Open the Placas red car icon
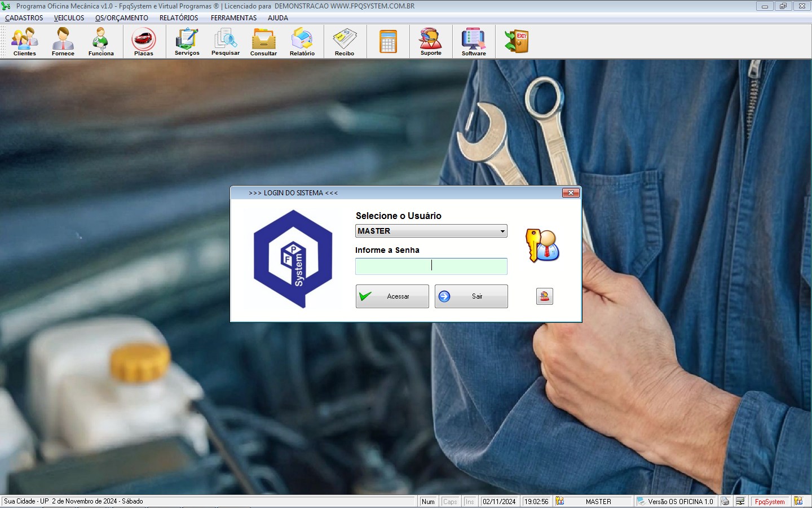This screenshot has height=508, width=812. [x=144, y=42]
